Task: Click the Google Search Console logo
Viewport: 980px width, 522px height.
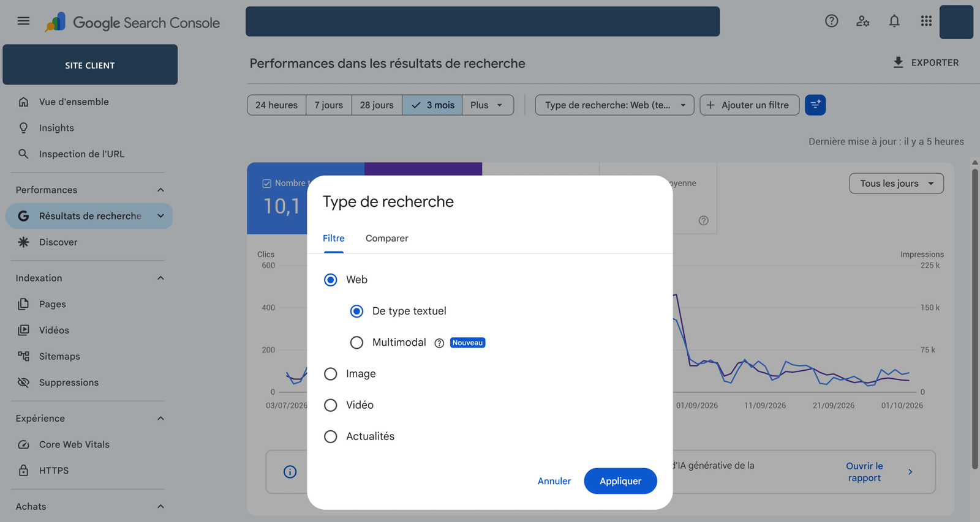Action: point(132,23)
